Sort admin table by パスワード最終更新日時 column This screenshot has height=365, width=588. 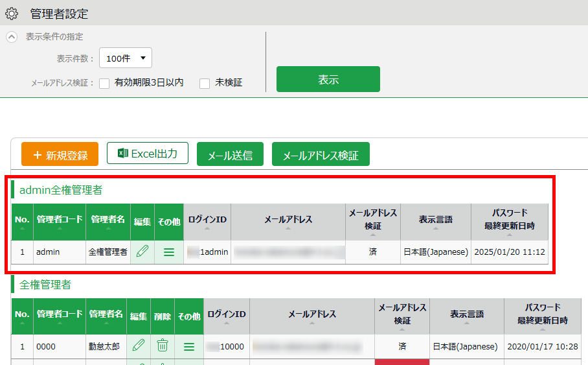[x=510, y=220]
